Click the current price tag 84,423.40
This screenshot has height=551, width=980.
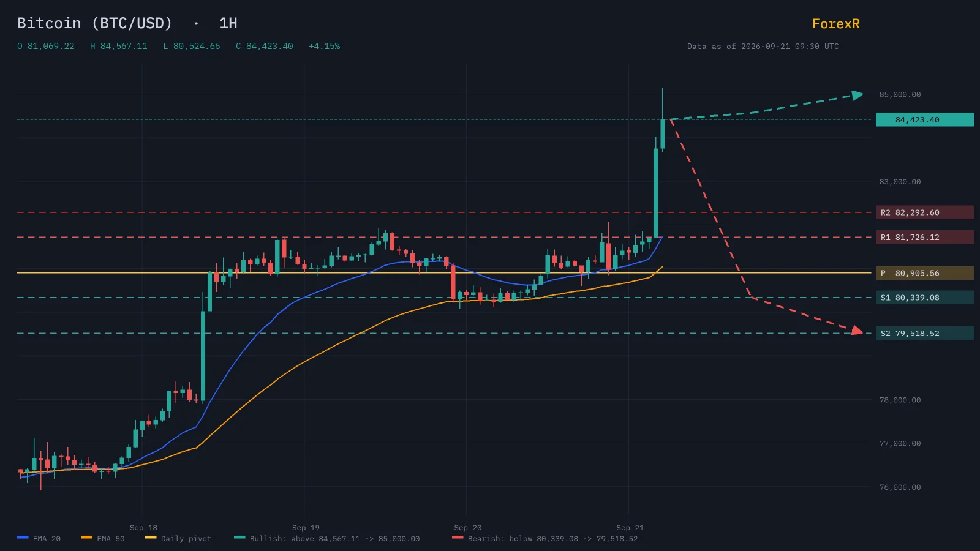coord(925,119)
